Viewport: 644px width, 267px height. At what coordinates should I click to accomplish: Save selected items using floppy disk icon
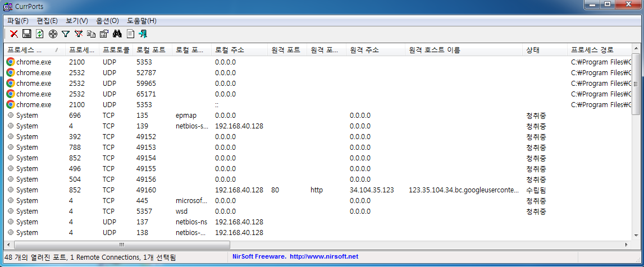coord(27,34)
